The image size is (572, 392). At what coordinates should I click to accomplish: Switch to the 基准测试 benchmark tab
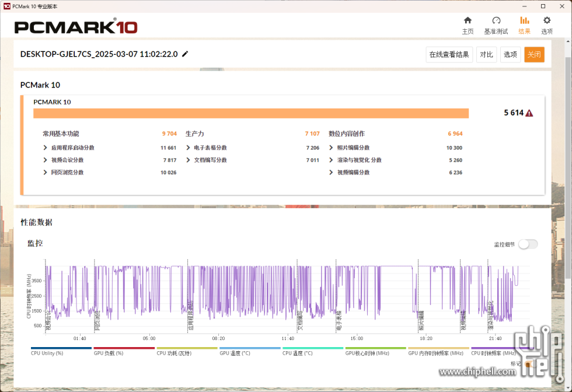(x=496, y=26)
